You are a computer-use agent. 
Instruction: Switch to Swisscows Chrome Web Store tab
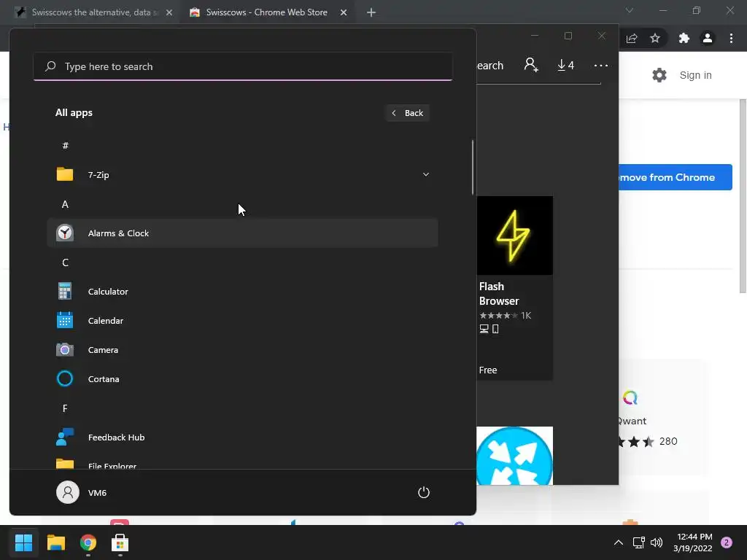(267, 12)
